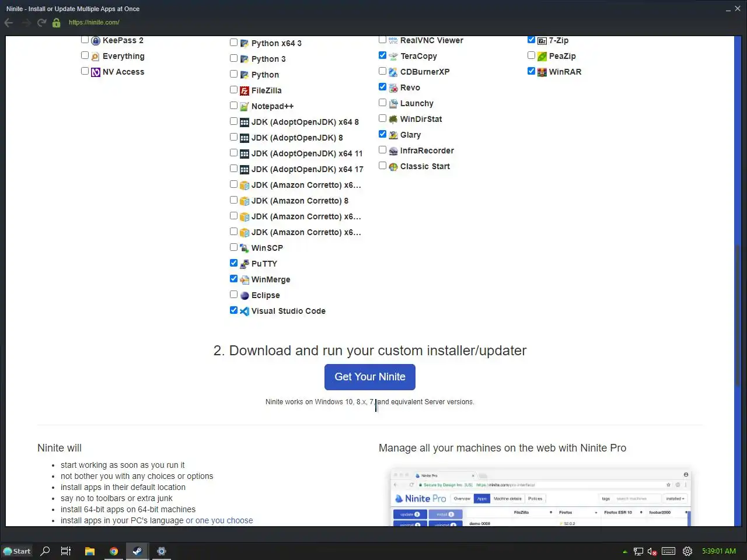
Task: Tick the WinDirStat checkbox
Action: [x=382, y=118]
